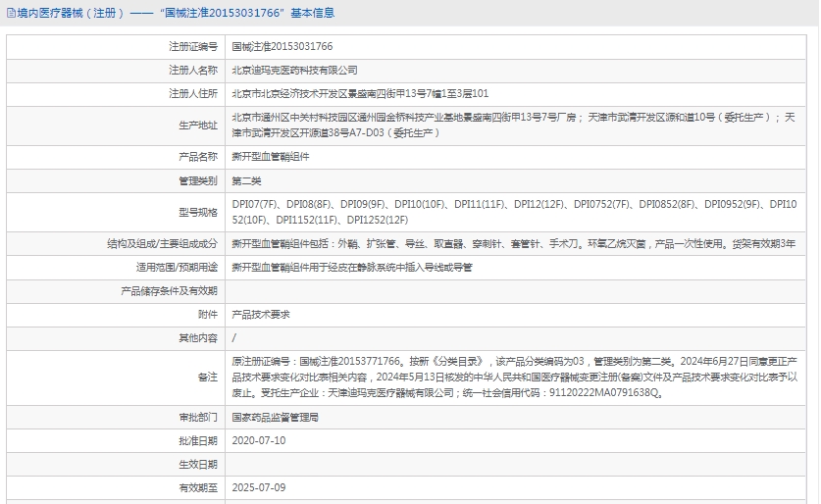
Task: Click the 注册人住所 address value
Action: coord(359,94)
